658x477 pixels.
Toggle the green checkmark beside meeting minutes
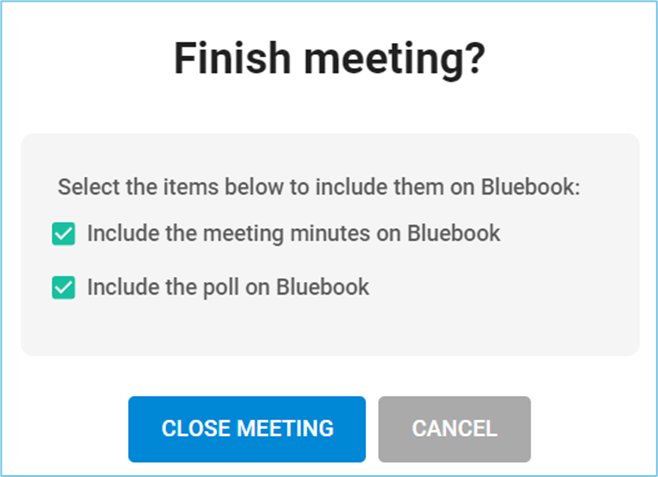coord(64,235)
